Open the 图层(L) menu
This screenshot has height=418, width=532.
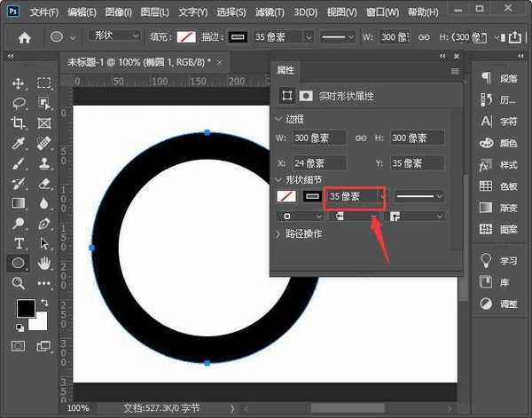pyautogui.click(x=154, y=12)
